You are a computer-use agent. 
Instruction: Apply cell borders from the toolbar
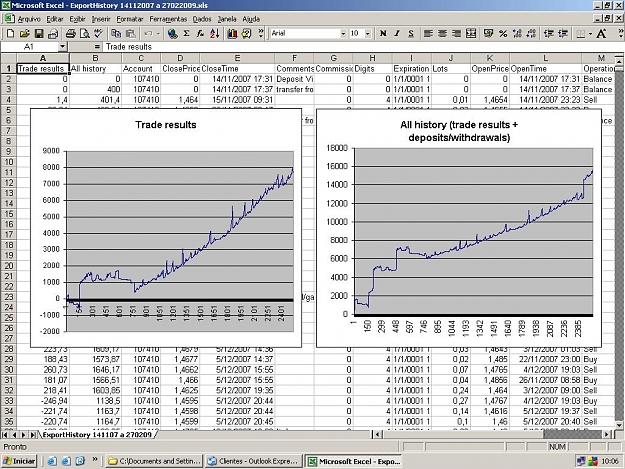coord(581,33)
